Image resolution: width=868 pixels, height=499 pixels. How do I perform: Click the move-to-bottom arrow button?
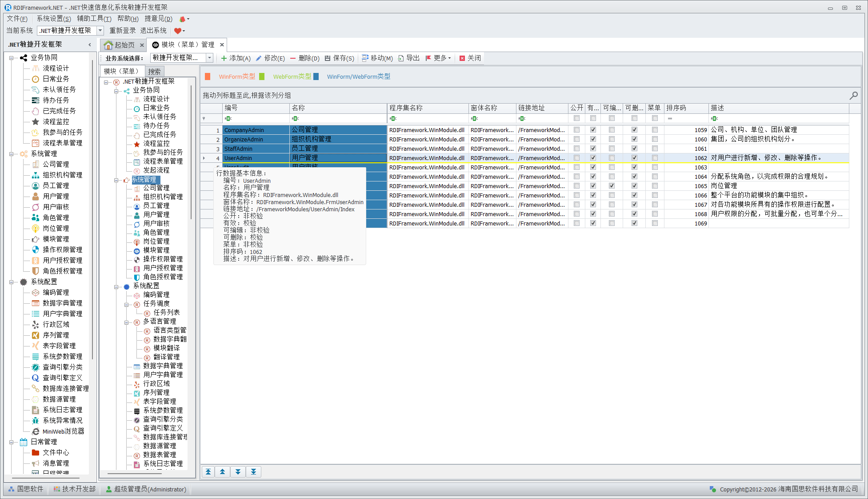coord(253,472)
